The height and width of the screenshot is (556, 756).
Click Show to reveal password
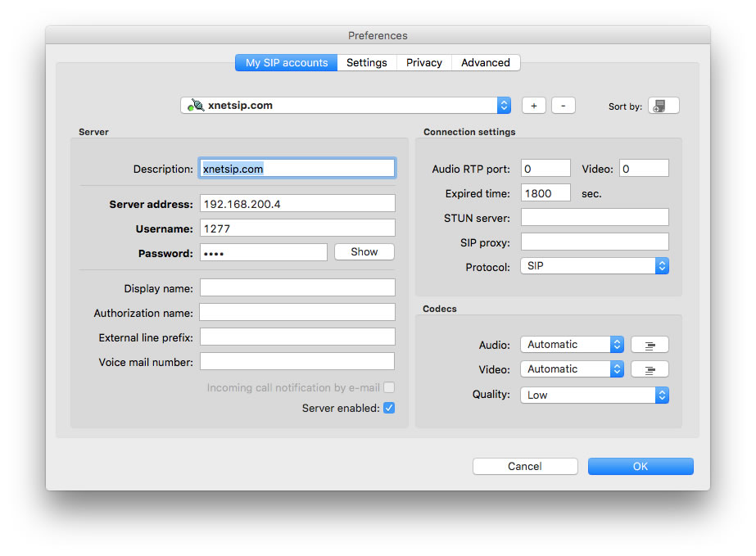pos(364,251)
